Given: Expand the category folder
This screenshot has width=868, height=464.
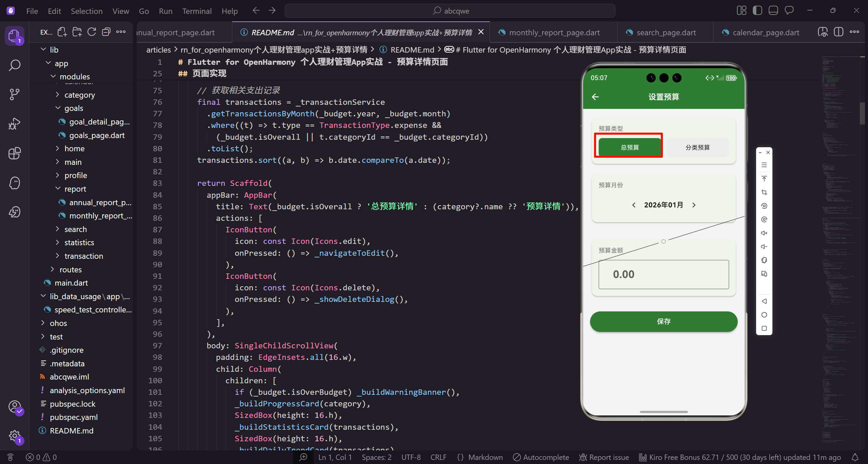Looking at the screenshot, I should [80, 95].
